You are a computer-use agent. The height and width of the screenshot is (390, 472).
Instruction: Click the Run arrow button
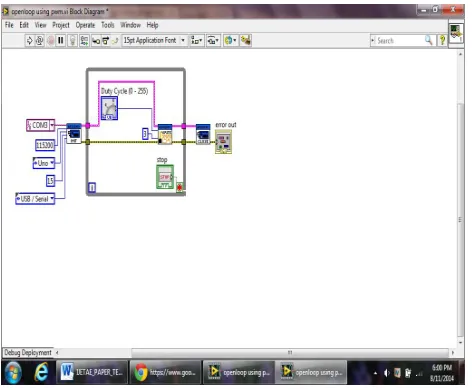click(29, 41)
